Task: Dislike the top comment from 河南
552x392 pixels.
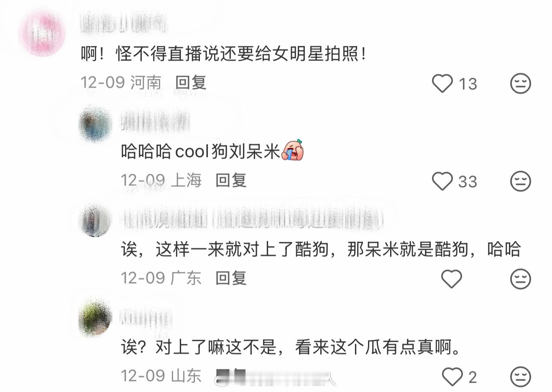Action: pyautogui.click(x=521, y=84)
